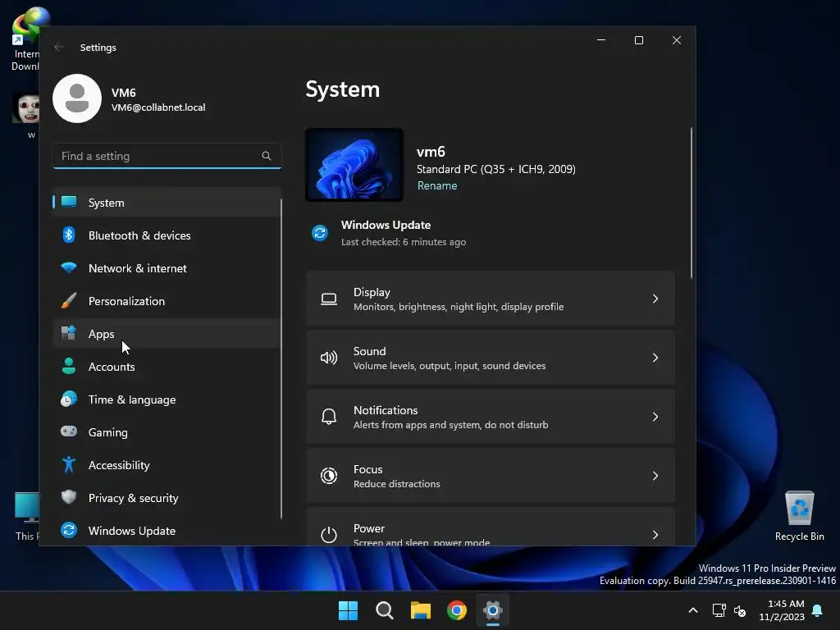Click the Rename link for vm6
840x630 pixels.
(x=437, y=185)
